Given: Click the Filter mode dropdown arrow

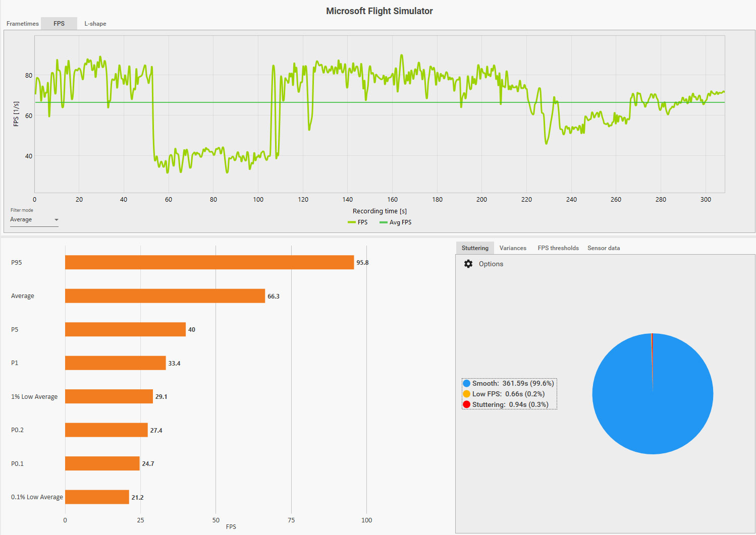Looking at the screenshot, I should 57,220.
